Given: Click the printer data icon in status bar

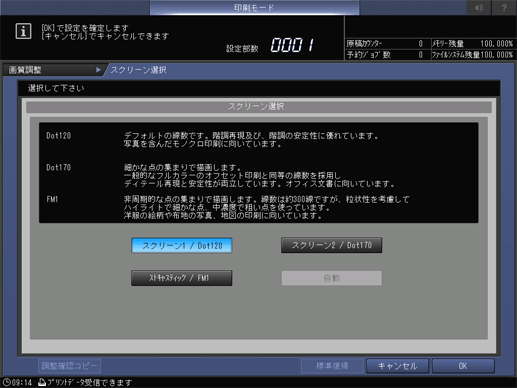Looking at the screenshot, I should 42,382.
